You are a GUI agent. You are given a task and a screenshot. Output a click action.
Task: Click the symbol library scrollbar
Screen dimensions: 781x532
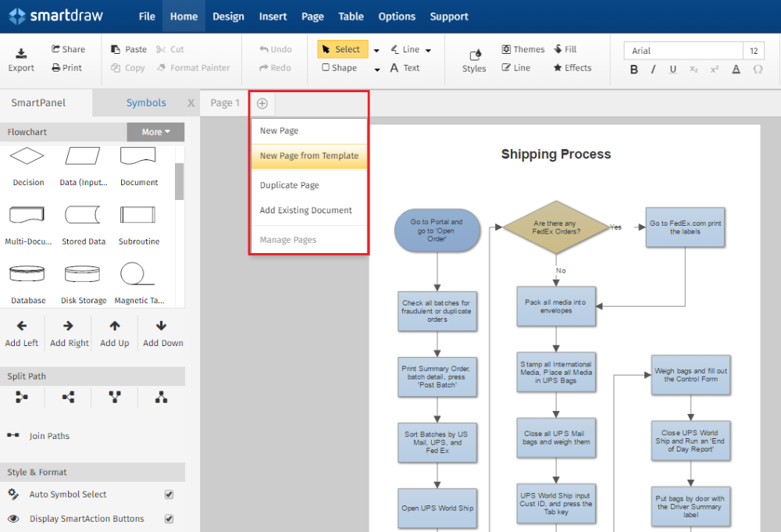click(x=180, y=180)
